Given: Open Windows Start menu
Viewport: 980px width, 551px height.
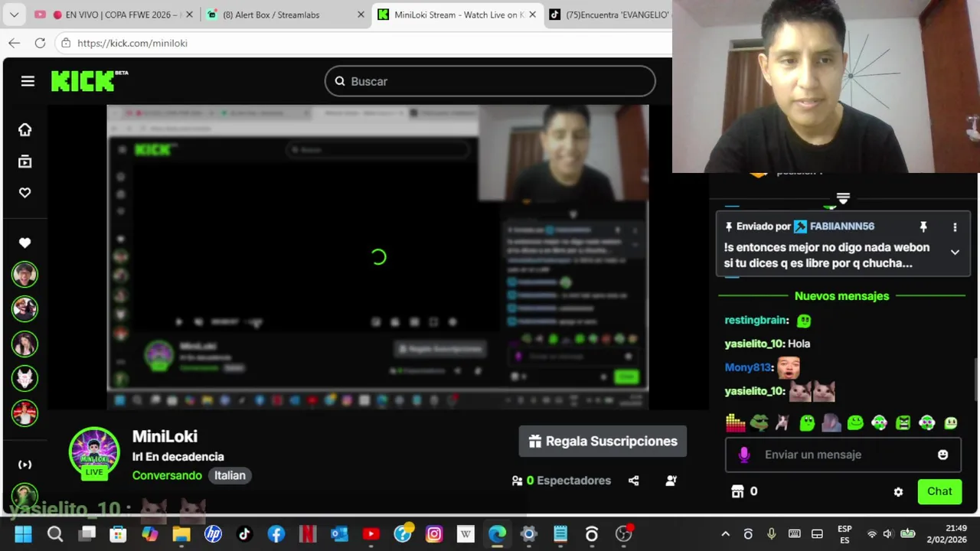Looking at the screenshot, I should point(23,534).
